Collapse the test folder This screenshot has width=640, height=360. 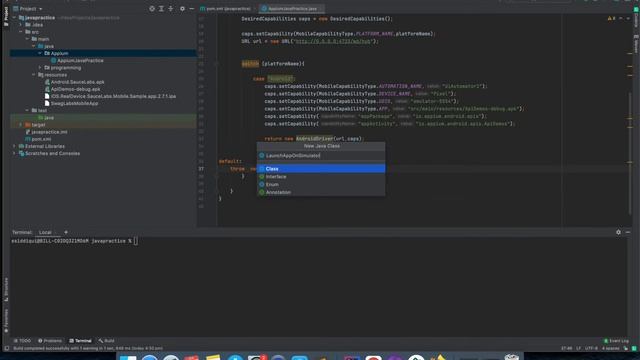[27, 111]
